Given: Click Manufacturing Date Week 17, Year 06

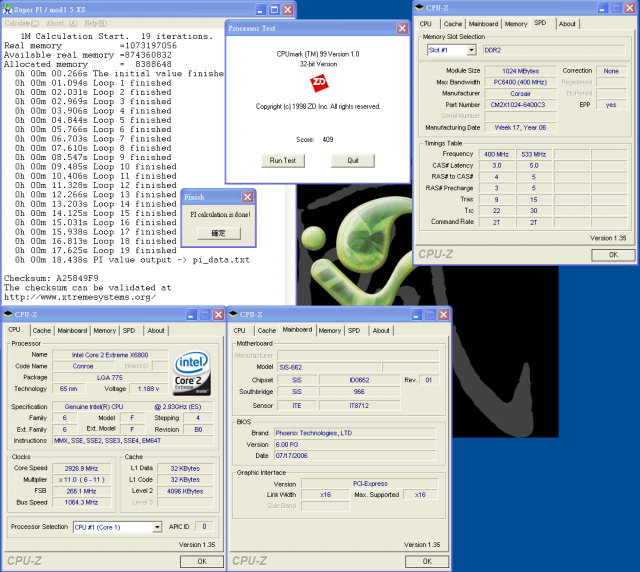Looking at the screenshot, I should [520, 128].
